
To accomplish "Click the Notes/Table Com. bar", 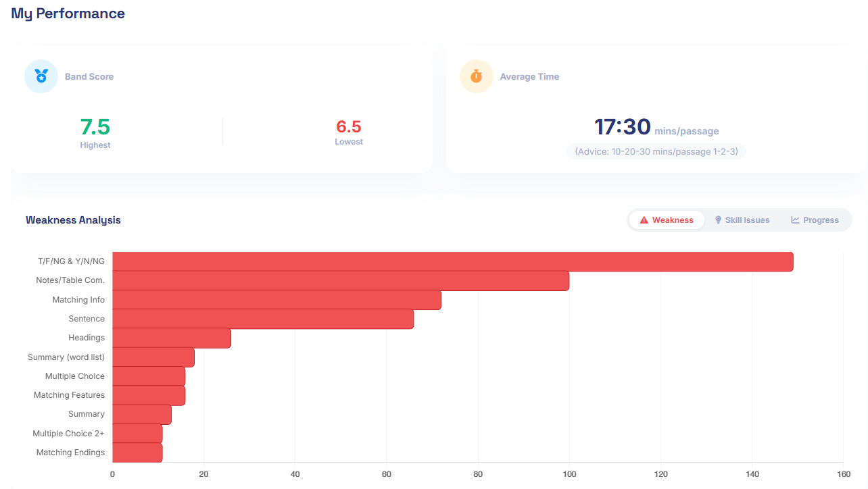I will coord(341,281).
